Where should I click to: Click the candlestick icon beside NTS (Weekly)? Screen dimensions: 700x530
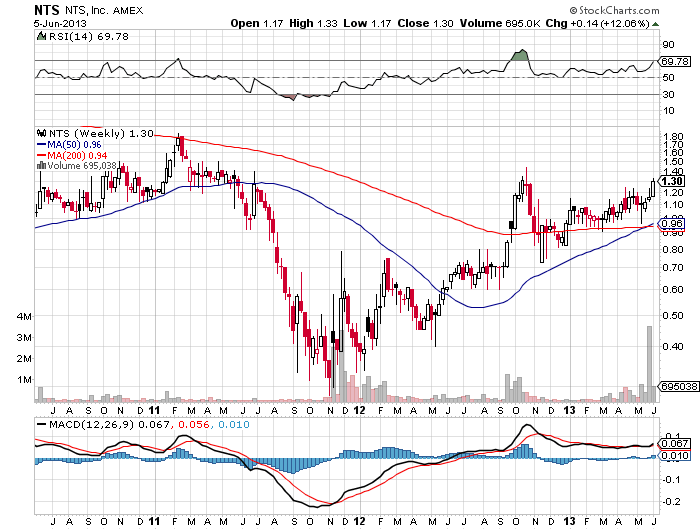(42, 133)
